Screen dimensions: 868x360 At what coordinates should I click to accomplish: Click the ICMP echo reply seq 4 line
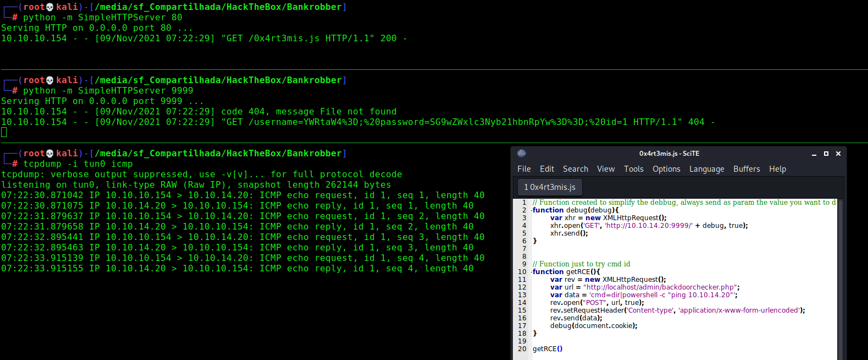(237, 269)
